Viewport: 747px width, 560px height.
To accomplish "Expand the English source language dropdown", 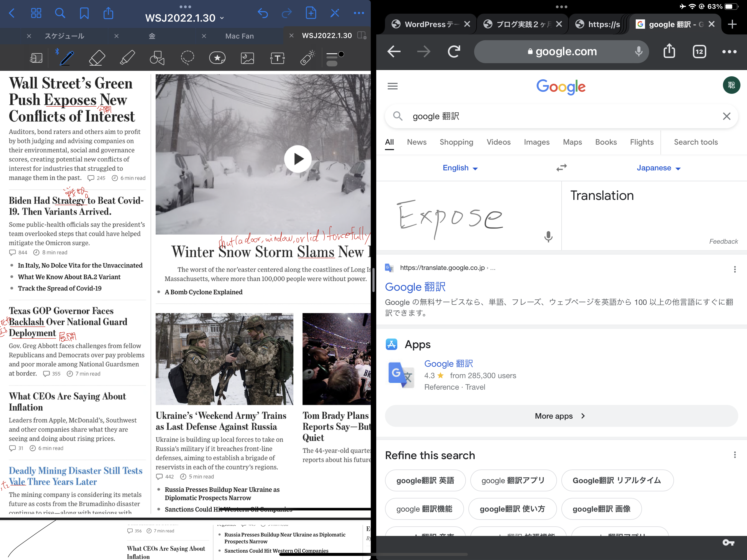I will pyautogui.click(x=460, y=168).
